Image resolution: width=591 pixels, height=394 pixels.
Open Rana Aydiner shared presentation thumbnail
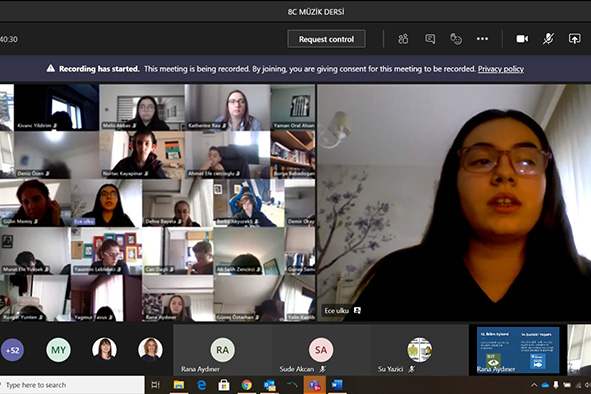pyautogui.click(x=518, y=350)
